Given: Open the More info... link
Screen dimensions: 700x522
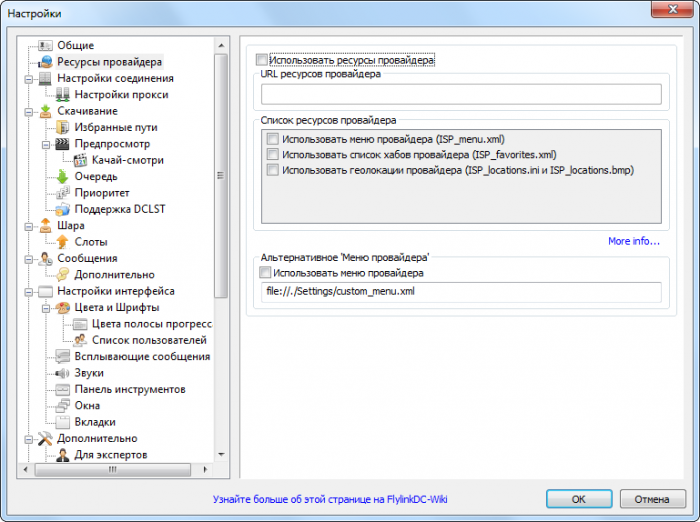Looking at the screenshot, I should [x=634, y=241].
